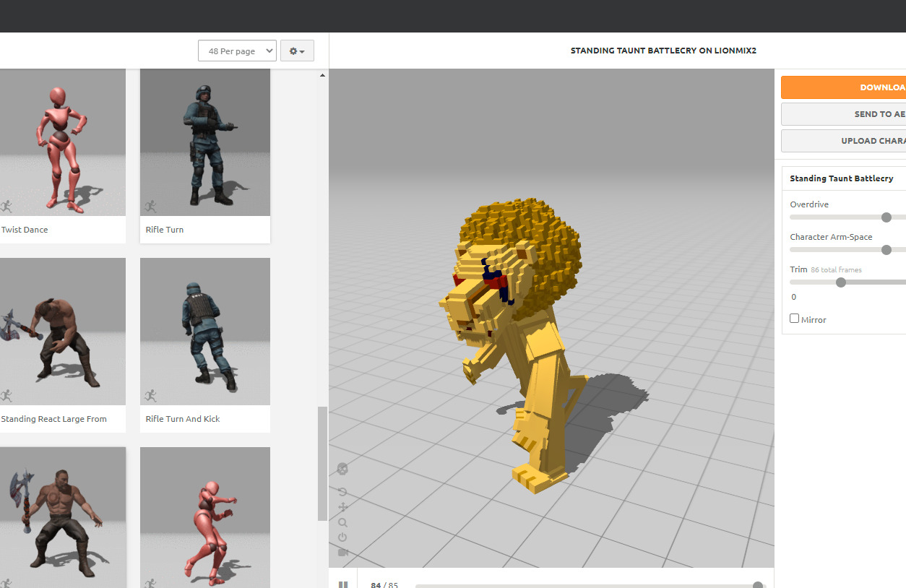Image resolution: width=906 pixels, height=588 pixels.
Task: Select the rotate camera icon in viewport
Action: tap(342, 492)
